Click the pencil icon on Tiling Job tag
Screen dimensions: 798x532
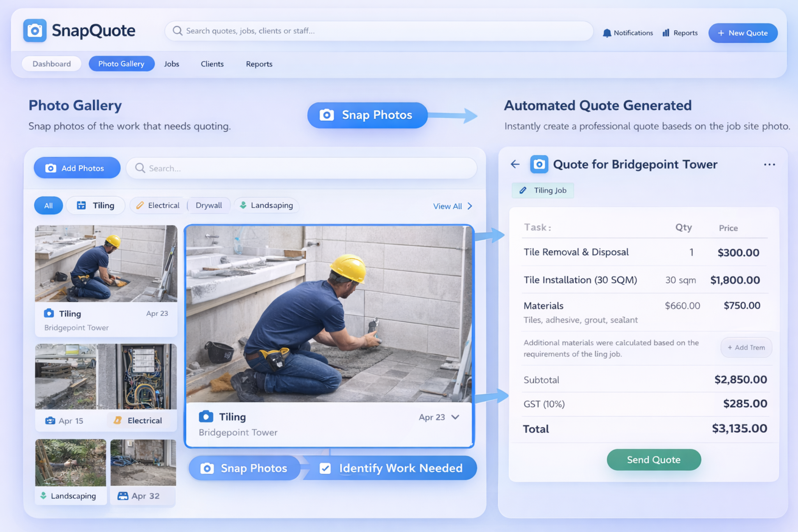pyautogui.click(x=523, y=191)
